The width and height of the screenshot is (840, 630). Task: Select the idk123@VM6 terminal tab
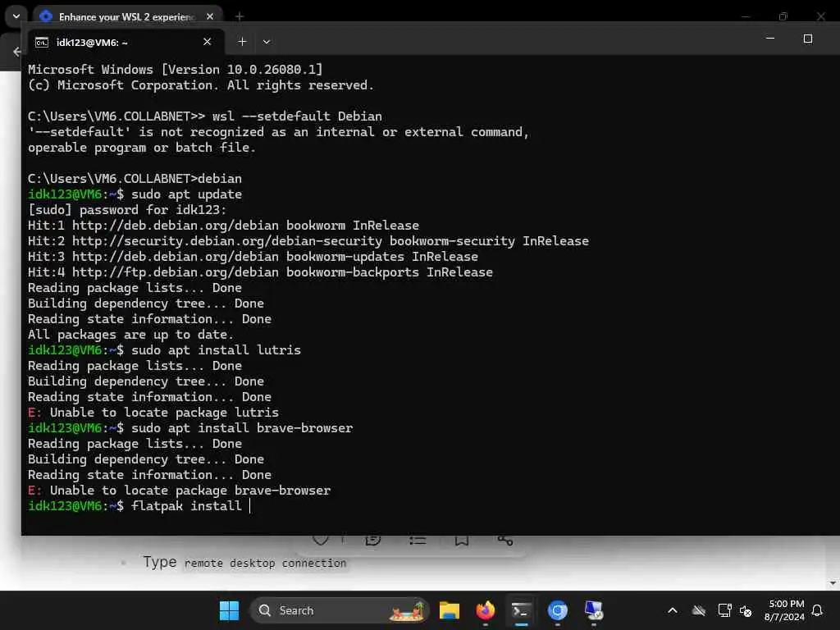(125, 42)
